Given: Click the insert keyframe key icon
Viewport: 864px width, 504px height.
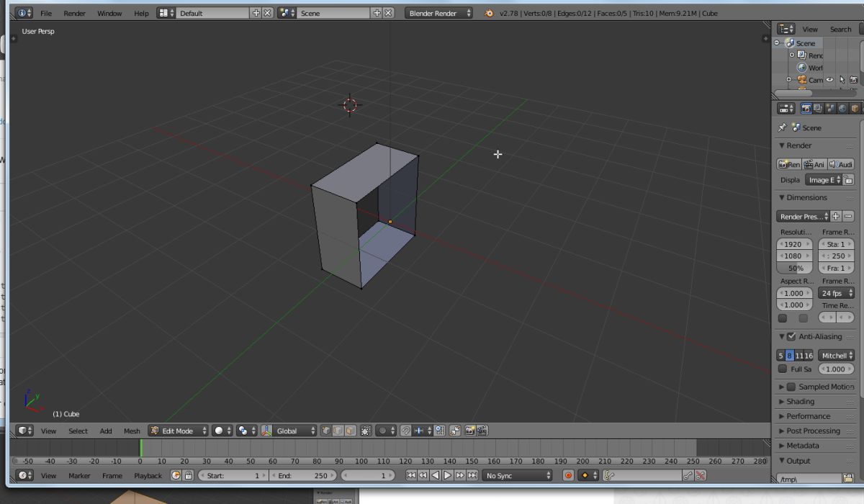Looking at the screenshot, I should 688,475.
